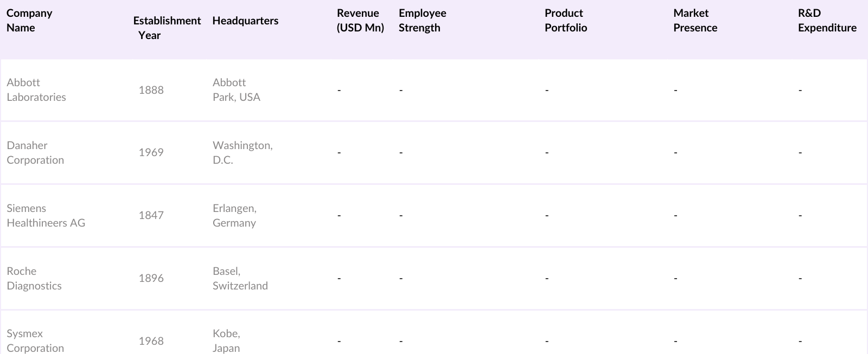The height and width of the screenshot is (354, 868).
Task: Click the Establishment Year column header
Action: 167,28
